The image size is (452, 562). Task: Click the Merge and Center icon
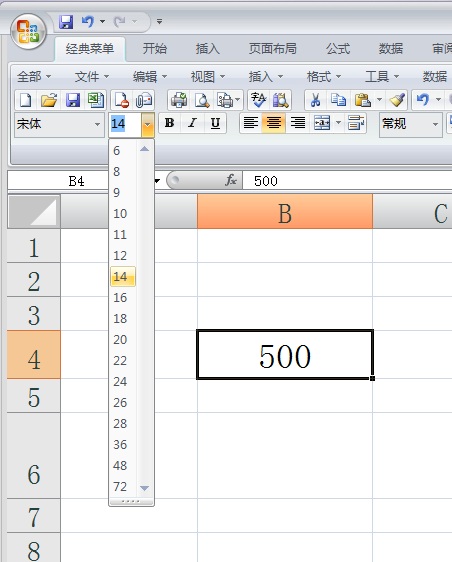click(322, 123)
